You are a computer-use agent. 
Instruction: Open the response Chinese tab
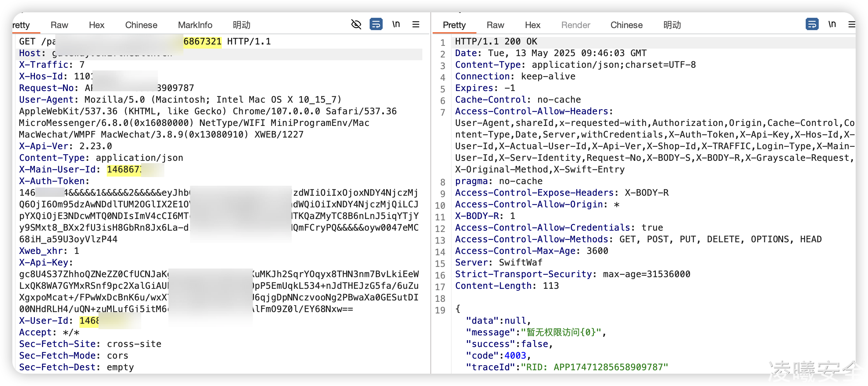626,25
